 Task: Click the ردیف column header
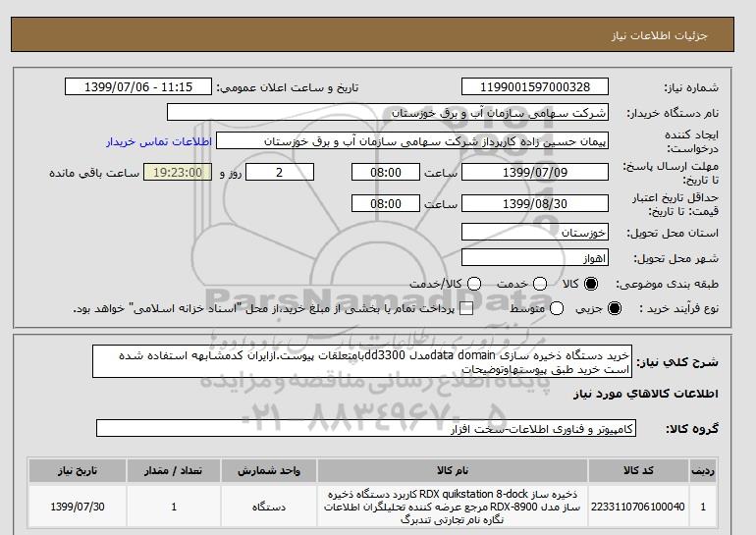pyautogui.click(x=703, y=471)
